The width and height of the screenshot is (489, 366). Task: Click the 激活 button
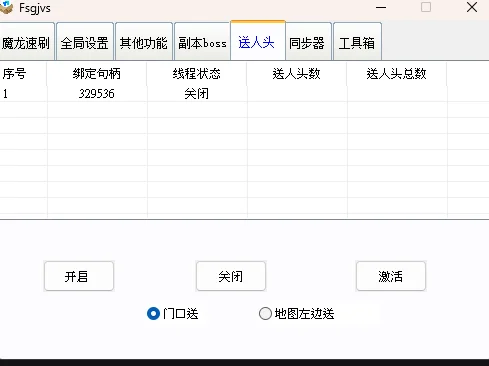pos(391,276)
